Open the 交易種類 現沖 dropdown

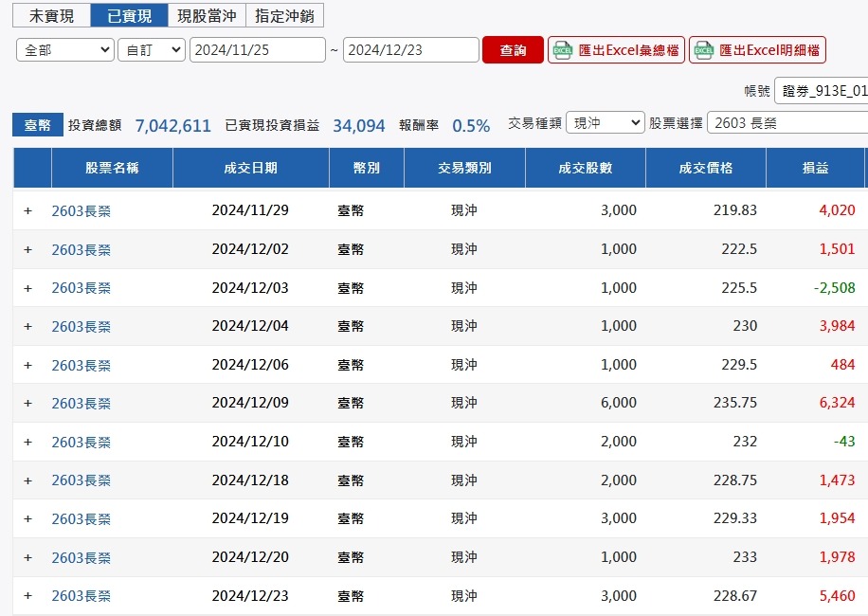point(604,123)
